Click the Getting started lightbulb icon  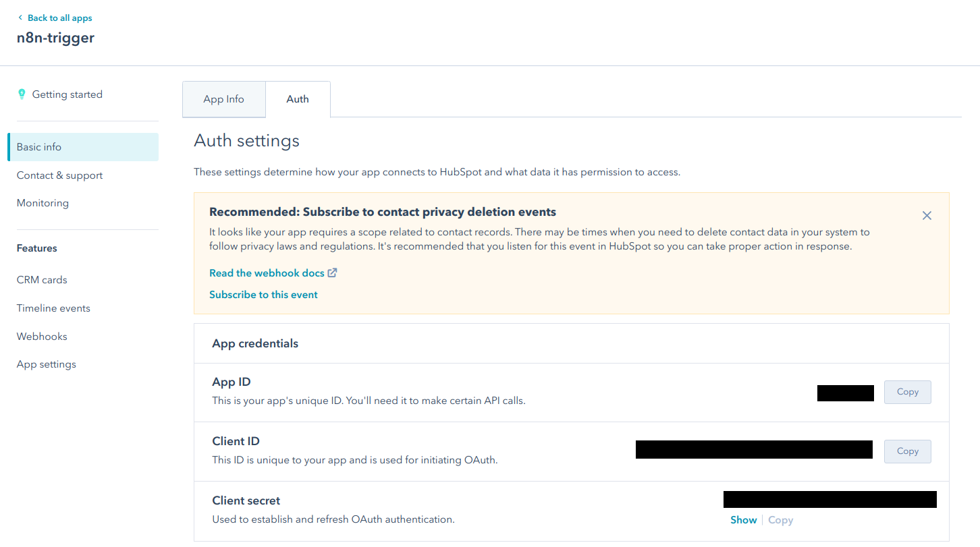coord(22,94)
